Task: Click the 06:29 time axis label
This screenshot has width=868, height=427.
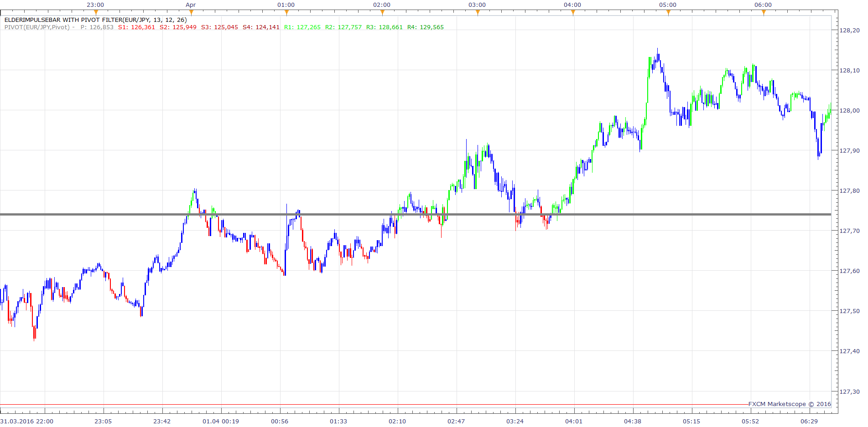Action: [809, 421]
